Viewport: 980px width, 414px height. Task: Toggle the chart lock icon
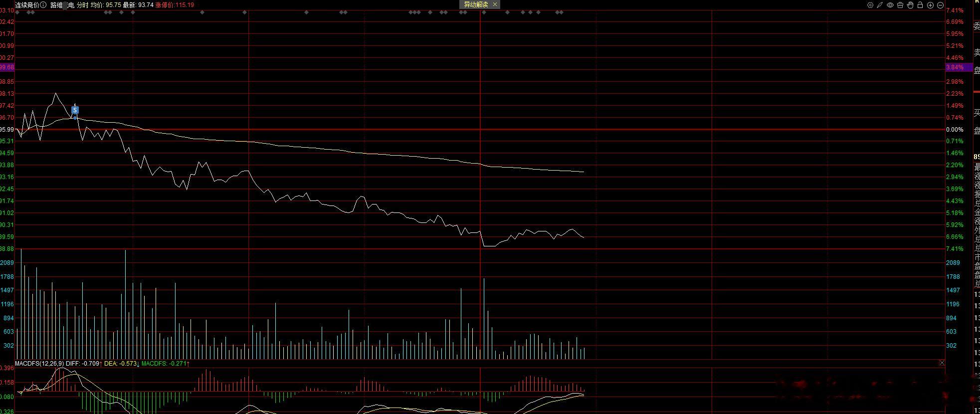[920, 5]
